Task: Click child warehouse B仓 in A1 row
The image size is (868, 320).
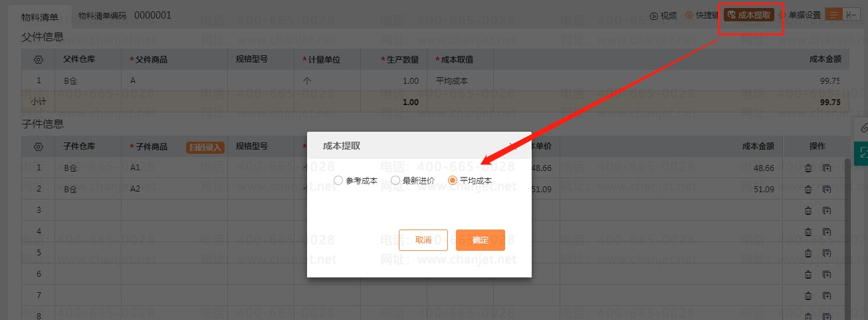Action: (x=88, y=168)
